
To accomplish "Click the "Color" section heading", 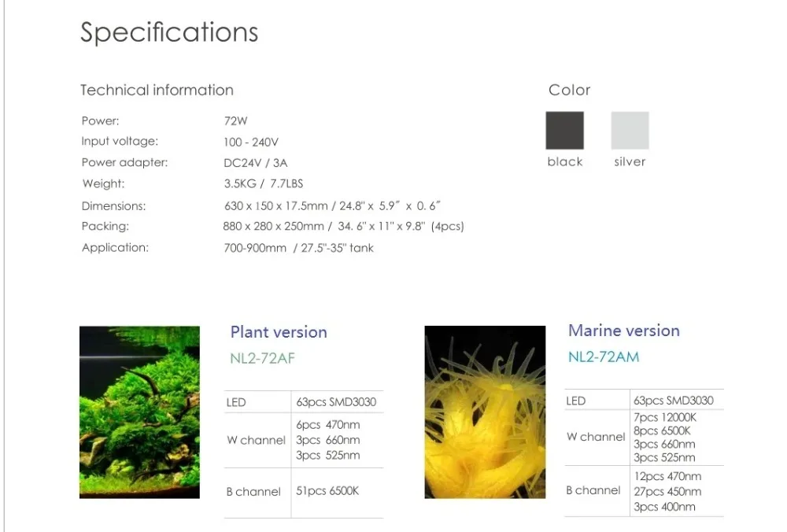I will click(x=569, y=90).
